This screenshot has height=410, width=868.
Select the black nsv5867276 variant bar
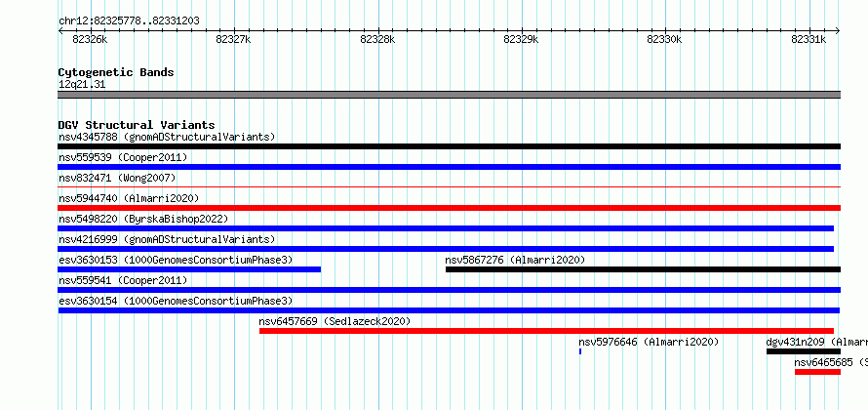click(644, 269)
